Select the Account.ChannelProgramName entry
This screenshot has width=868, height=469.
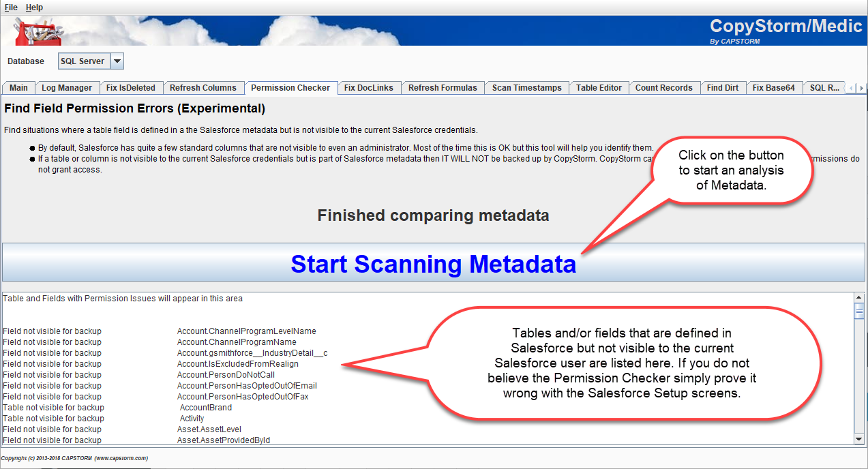click(237, 342)
